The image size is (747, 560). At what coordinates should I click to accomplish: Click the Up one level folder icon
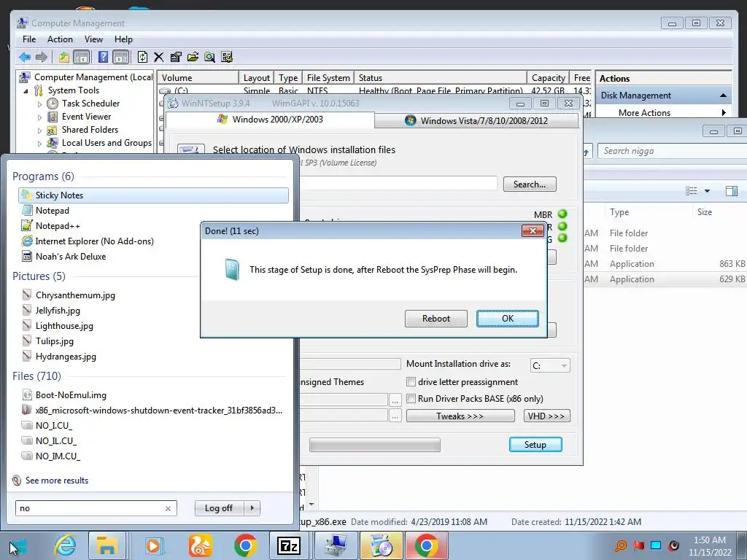tap(64, 58)
